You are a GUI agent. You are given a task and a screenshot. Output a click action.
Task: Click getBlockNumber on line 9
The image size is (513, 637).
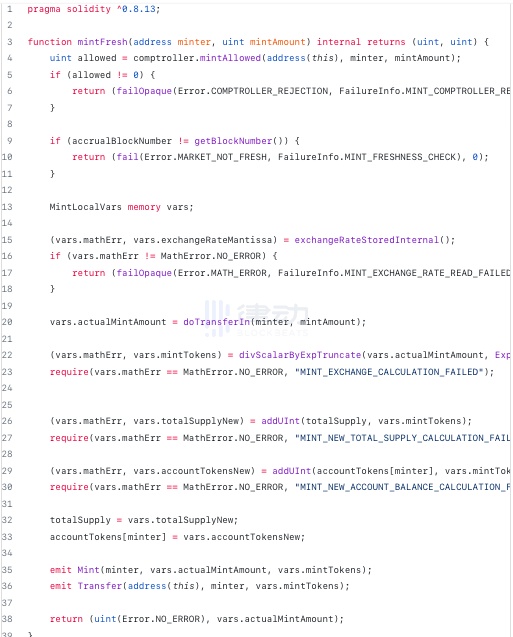click(233, 141)
